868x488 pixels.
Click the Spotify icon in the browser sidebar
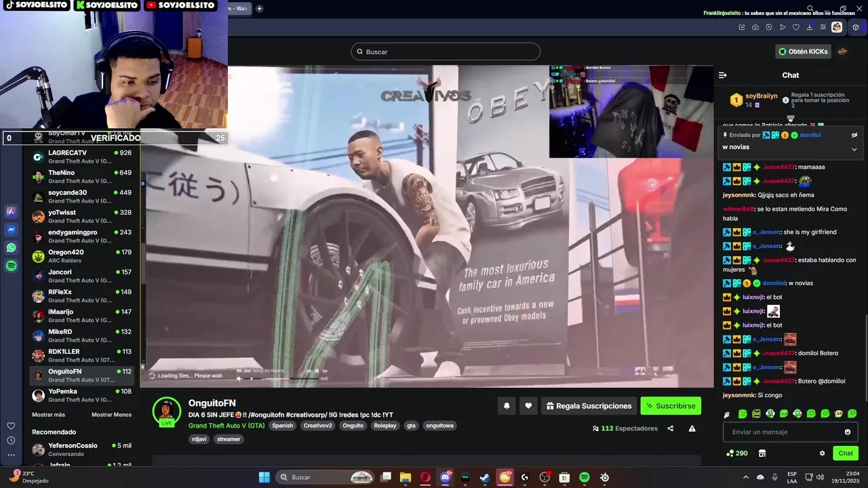(x=11, y=266)
